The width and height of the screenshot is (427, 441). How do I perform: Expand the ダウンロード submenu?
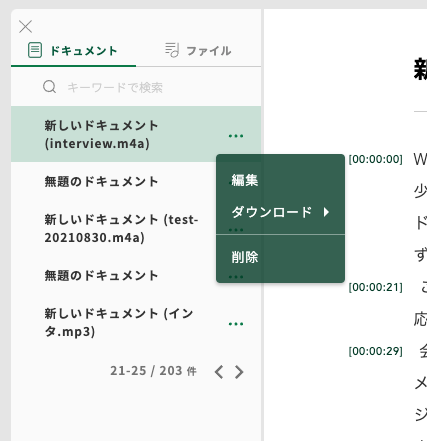pos(280,212)
